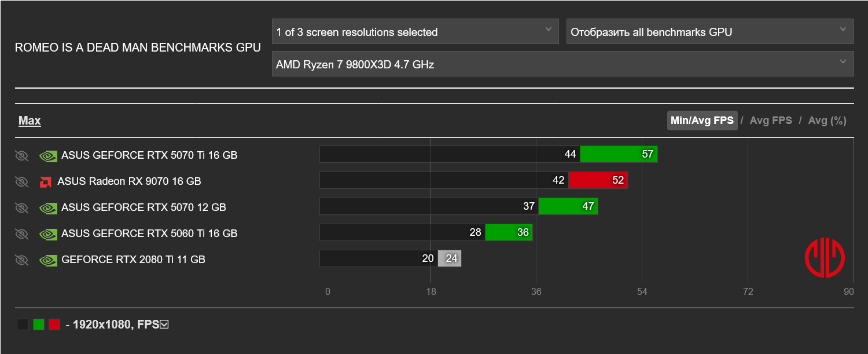Hide the ASUS Radeon RX 9070 row
Image resolution: width=868 pixels, height=354 pixels.
[21, 181]
